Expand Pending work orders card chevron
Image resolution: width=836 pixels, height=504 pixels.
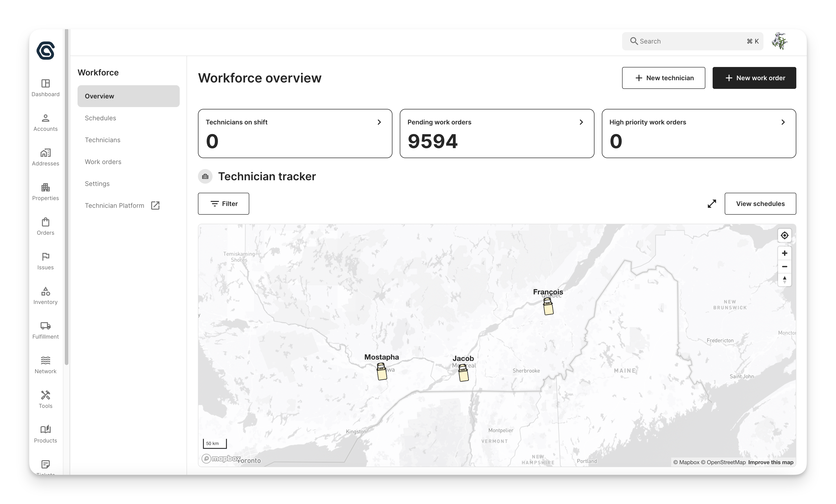coord(581,122)
